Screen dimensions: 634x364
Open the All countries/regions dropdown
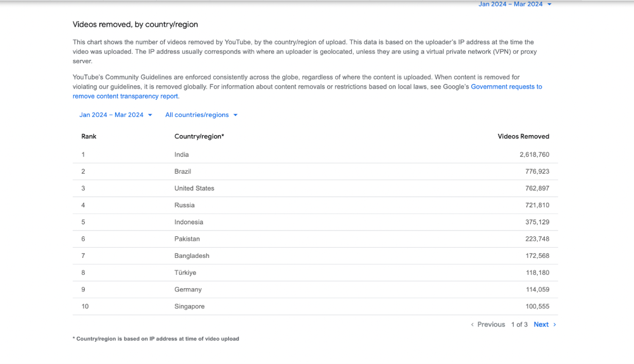click(x=201, y=115)
